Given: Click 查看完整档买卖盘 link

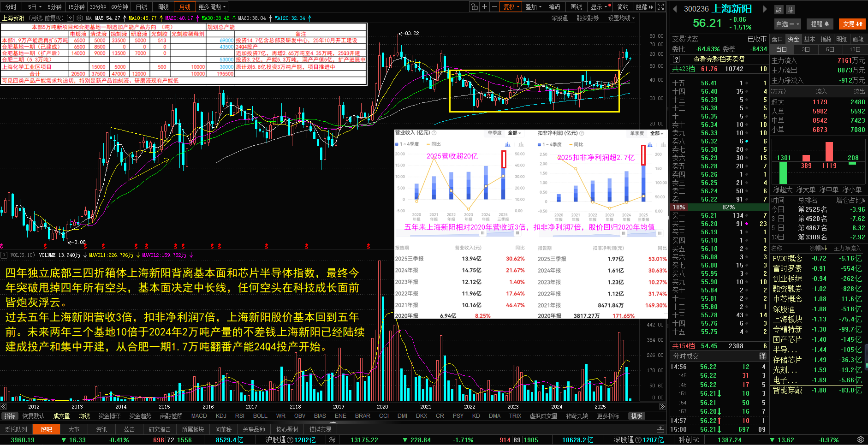Looking at the screenshot, I should tap(719, 59).
